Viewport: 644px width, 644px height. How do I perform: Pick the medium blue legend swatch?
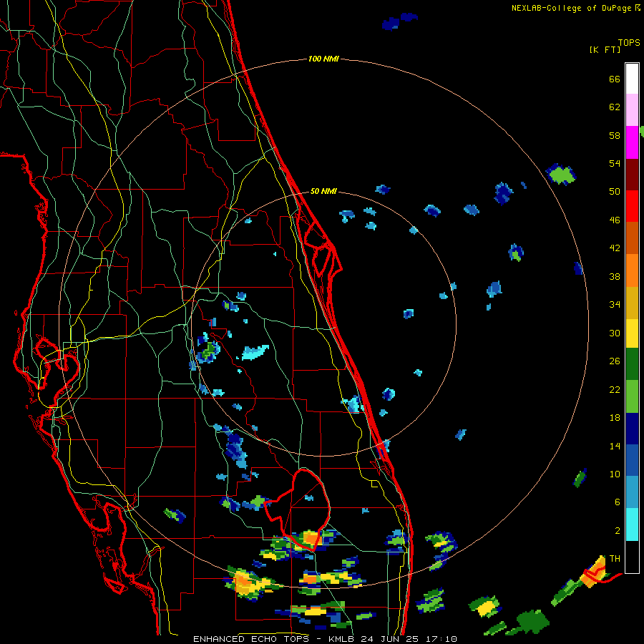click(x=632, y=460)
